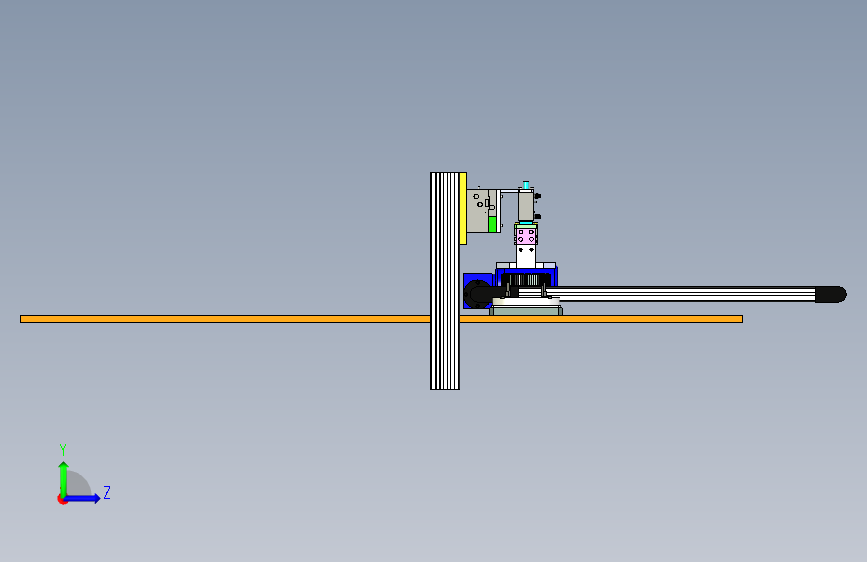This screenshot has height=562, width=867.
Task: Select the cyan fitting atop the cylinder
Action: (x=526, y=185)
